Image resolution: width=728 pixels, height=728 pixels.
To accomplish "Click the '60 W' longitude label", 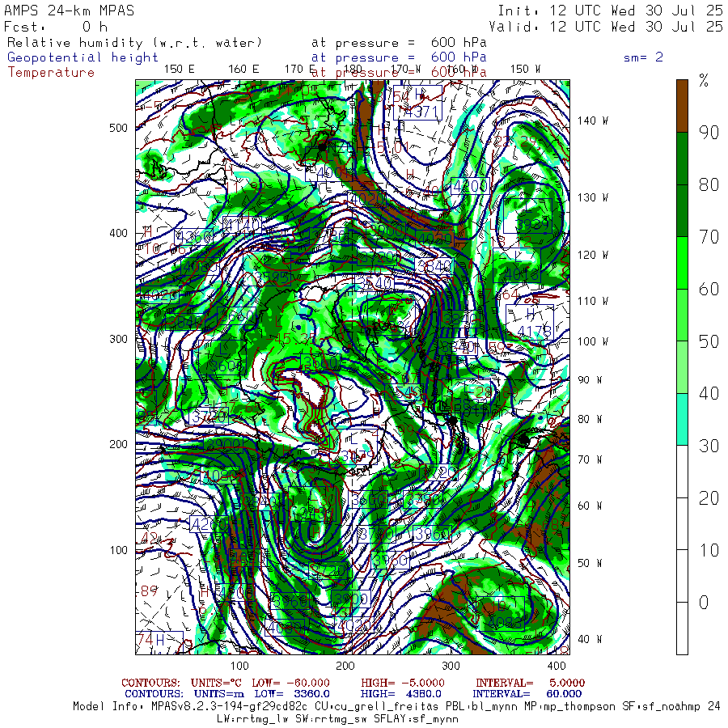I will click(x=590, y=506).
